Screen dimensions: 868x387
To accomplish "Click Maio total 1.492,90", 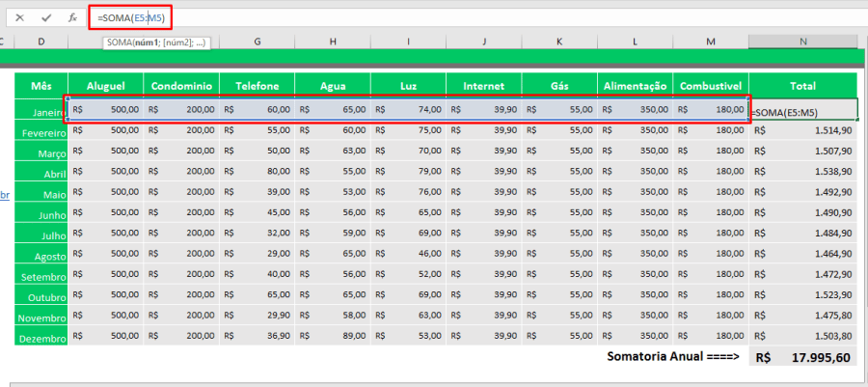I will click(x=803, y=191).
